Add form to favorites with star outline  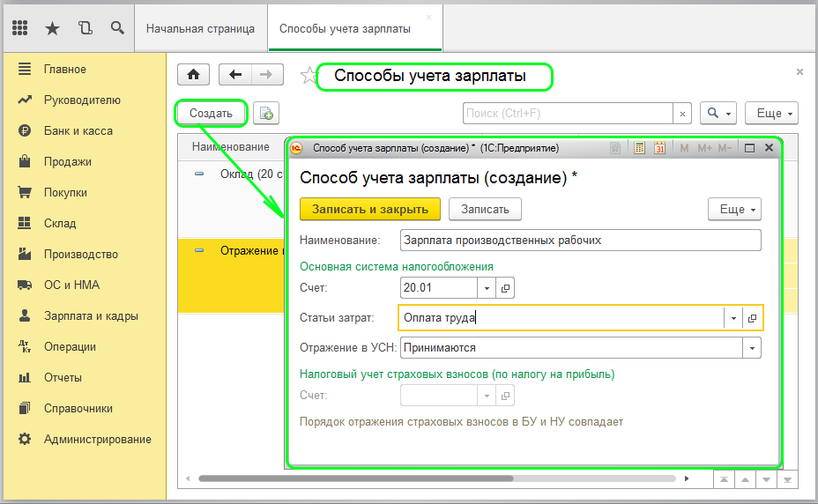coord(309,76)
